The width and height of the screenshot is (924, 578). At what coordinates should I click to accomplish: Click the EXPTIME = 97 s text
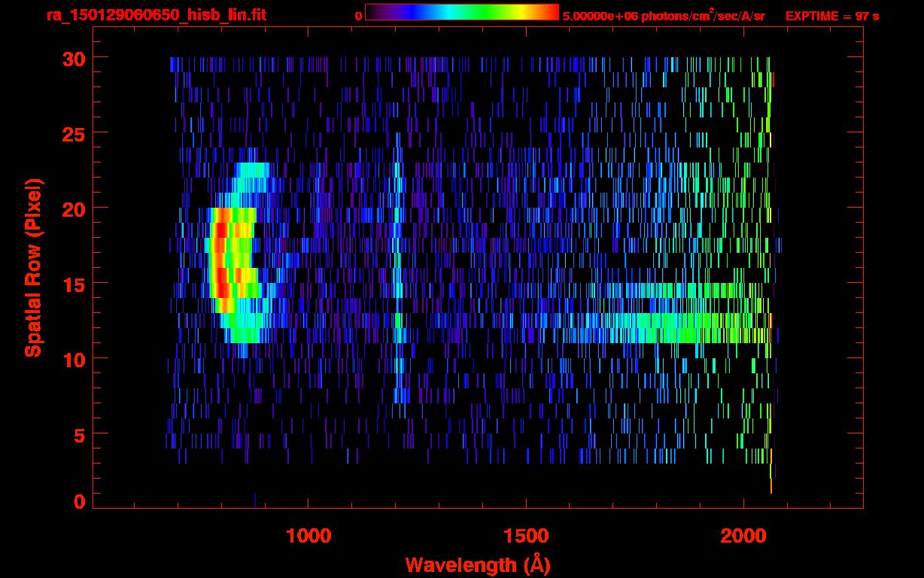pyautogui.click(x=832, y=16)
